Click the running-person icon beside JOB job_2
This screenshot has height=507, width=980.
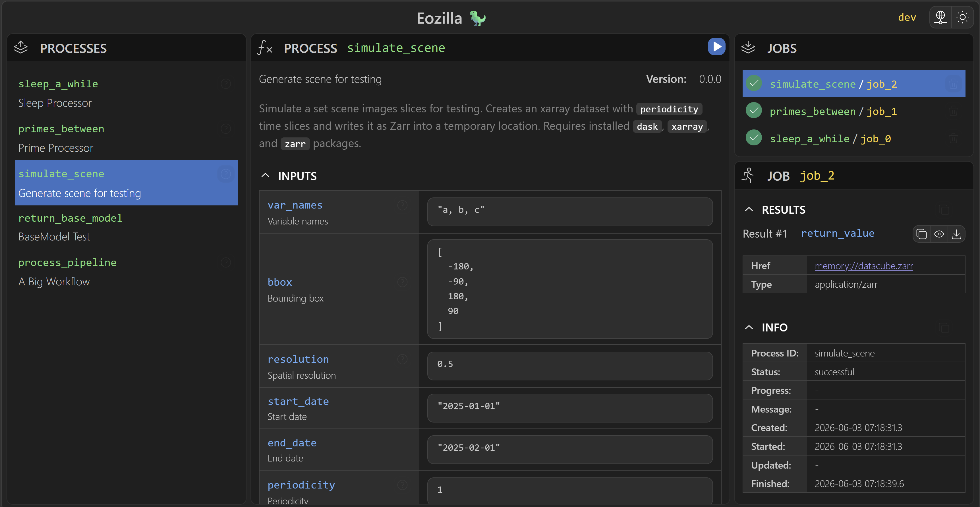point(748,176)
